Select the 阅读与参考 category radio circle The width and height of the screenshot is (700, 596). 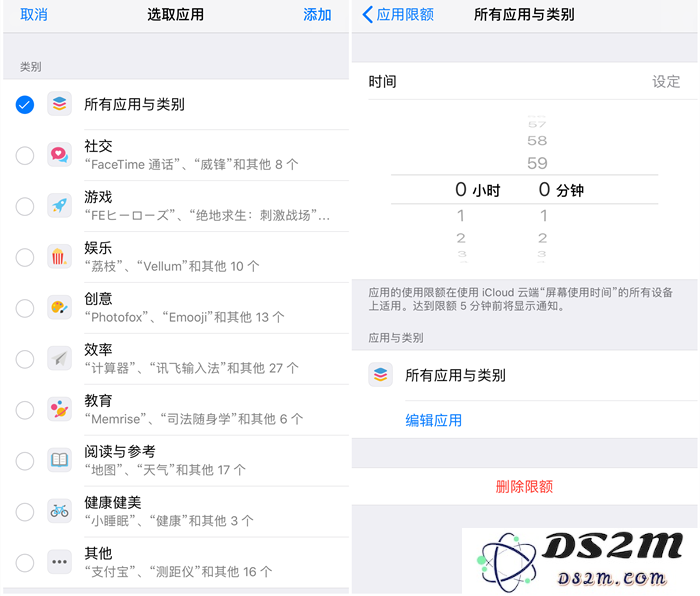25,461
